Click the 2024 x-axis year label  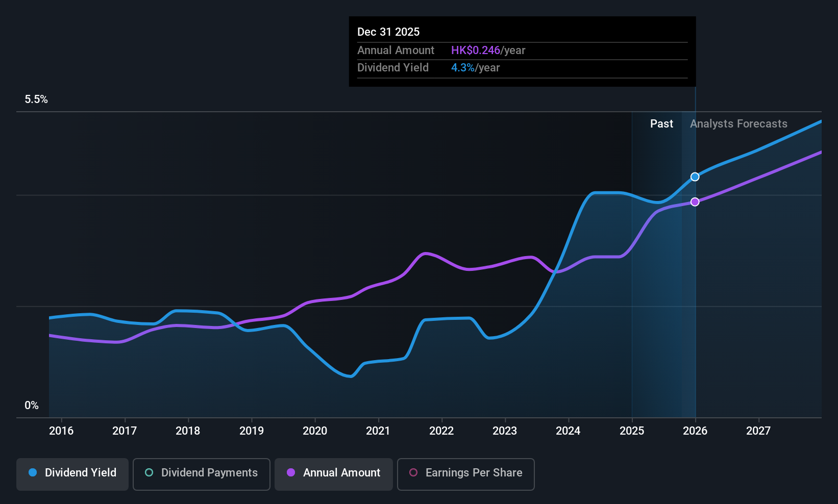pyautogui.click(x=568, y=431)
